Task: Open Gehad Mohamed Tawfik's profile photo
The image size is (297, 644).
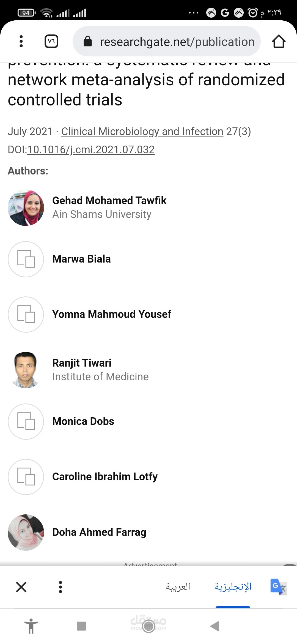Action: pos(26,208)
